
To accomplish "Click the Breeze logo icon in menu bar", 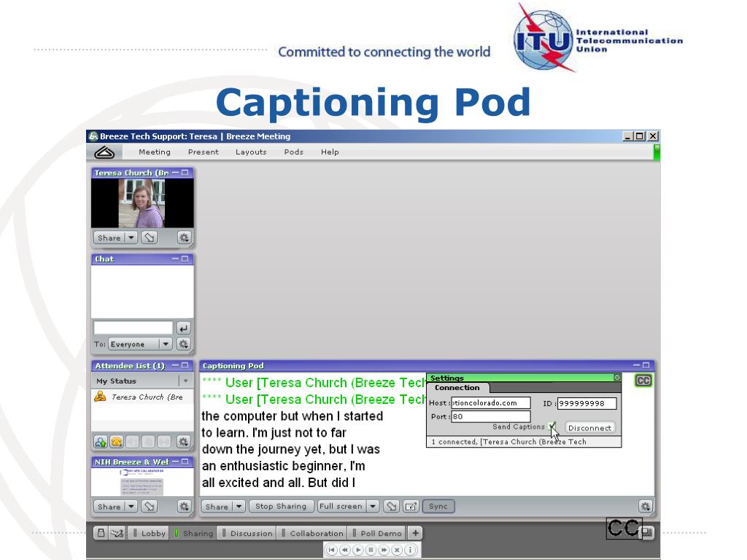I will tap(104, 152).
